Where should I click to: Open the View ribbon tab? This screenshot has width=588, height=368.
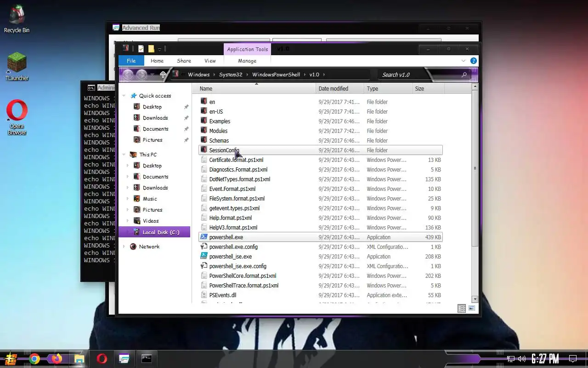pyautogui.click(x=210, y=61)
